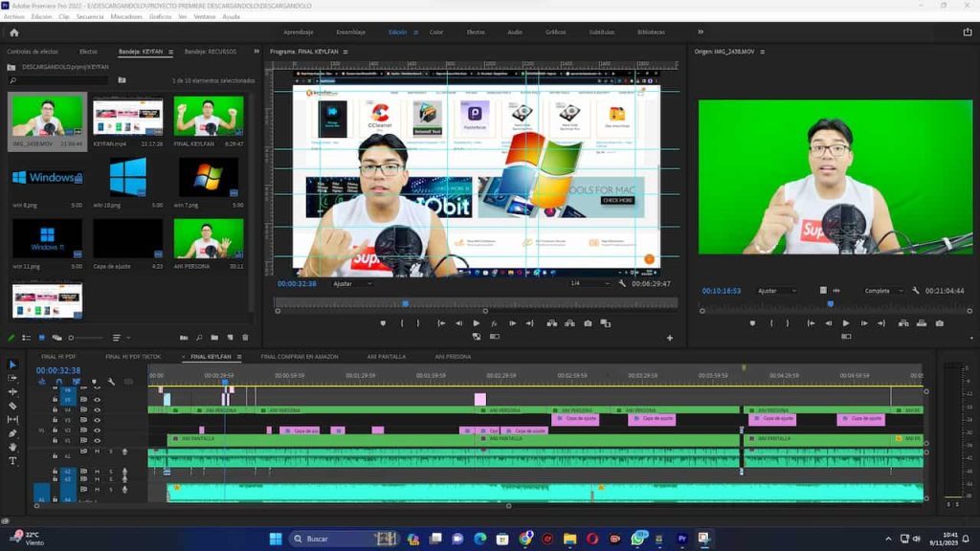Click Extract button in Program monitor

(569, 323)
